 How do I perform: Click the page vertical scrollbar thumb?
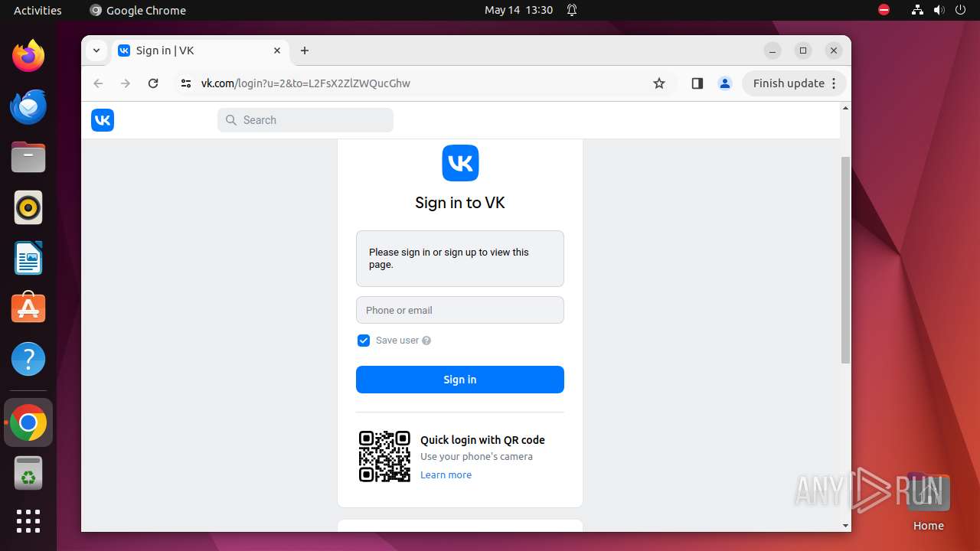coord(845,260)
